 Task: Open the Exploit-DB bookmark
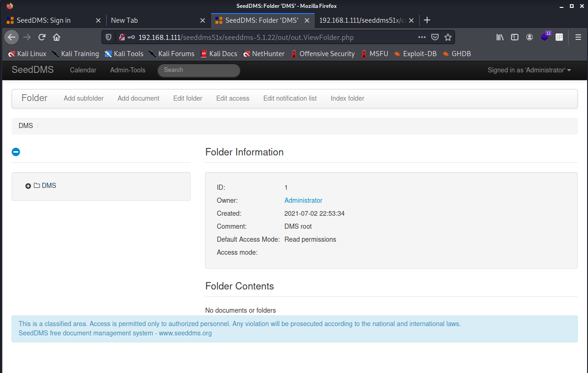click(x=415, y=54)
